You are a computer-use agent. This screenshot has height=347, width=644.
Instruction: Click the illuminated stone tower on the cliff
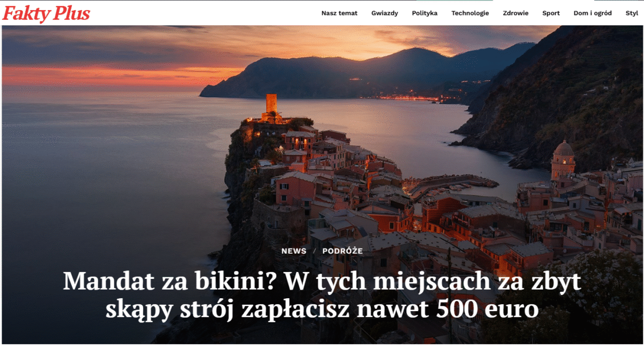pyautogui.click(x=272, y=105)
